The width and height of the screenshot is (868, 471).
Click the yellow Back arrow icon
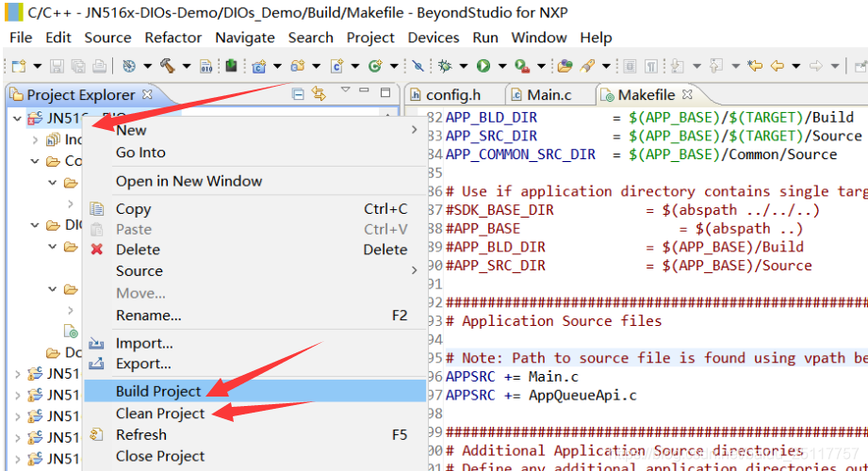point(778,67)
